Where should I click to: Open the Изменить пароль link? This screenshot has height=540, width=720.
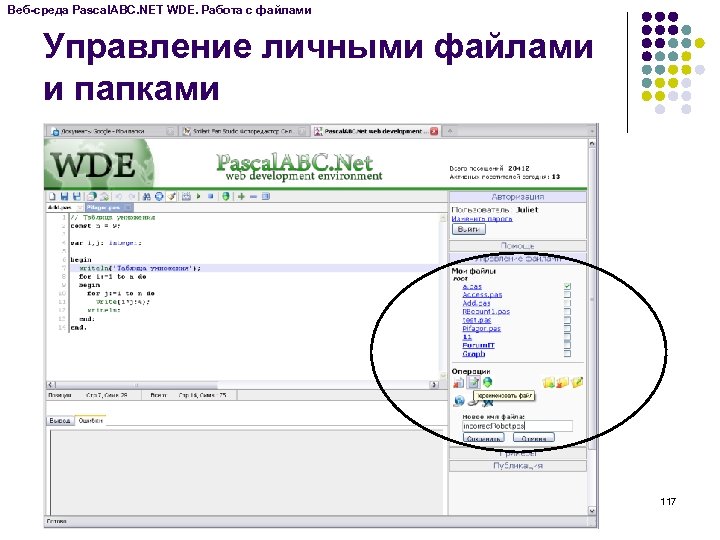click(x=482, y=219)
